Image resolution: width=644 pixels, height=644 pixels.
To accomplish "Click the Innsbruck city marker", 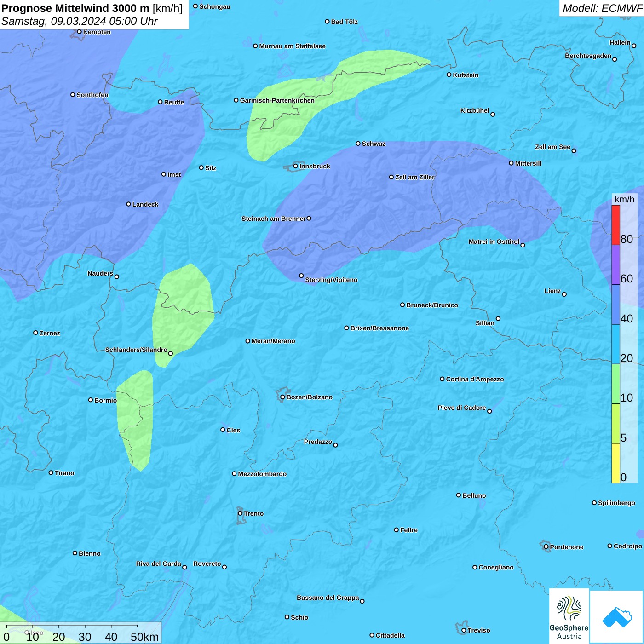I will click(296, 166).
